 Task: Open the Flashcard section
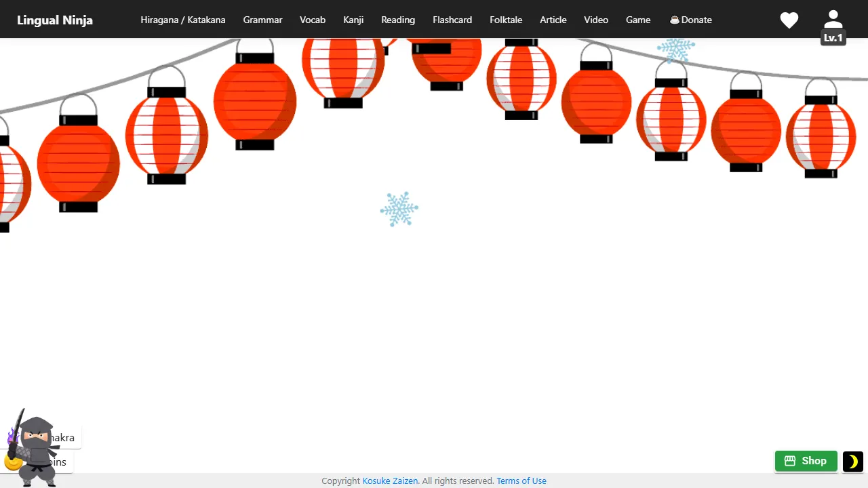point(452,20)
